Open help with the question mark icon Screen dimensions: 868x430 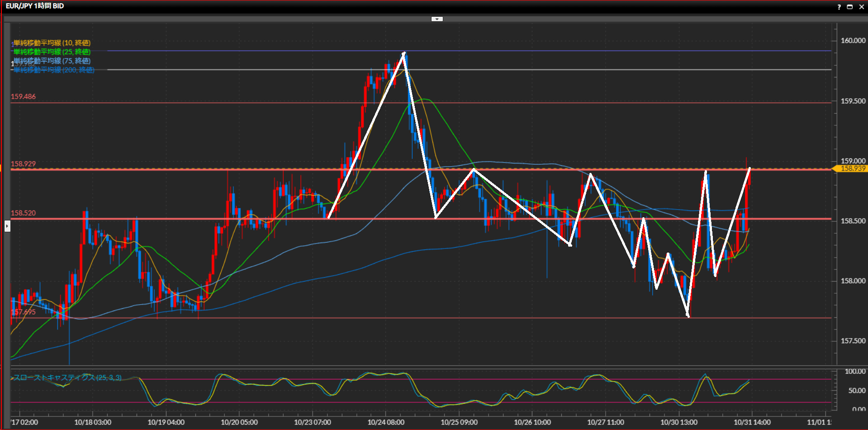(839, 7)
